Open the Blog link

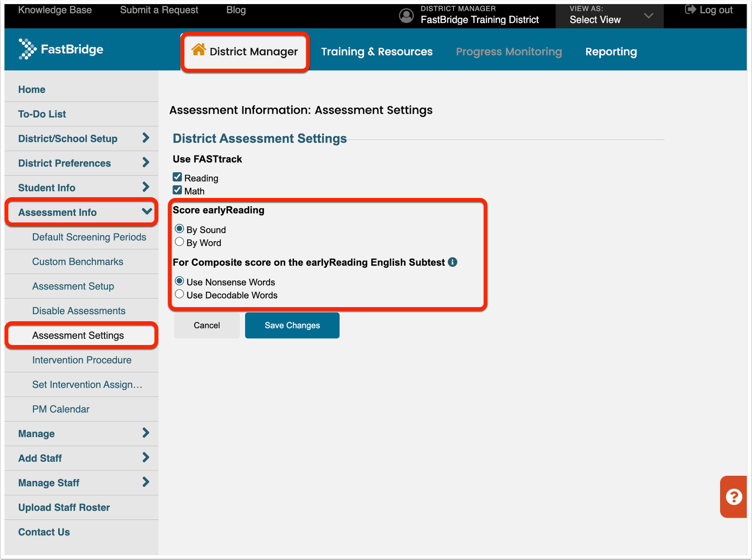tap(236, 10)
